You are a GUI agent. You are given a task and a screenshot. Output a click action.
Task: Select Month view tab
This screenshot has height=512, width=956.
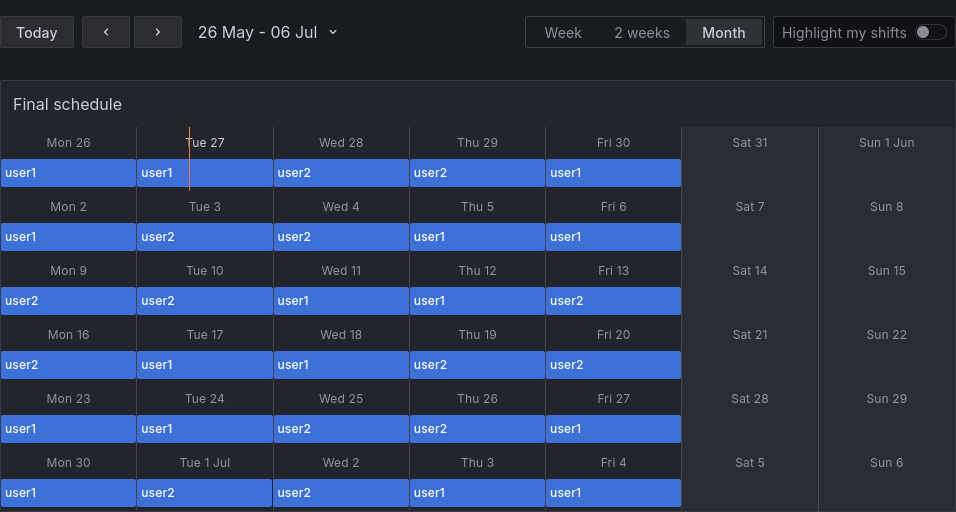(x=724, y=32)
